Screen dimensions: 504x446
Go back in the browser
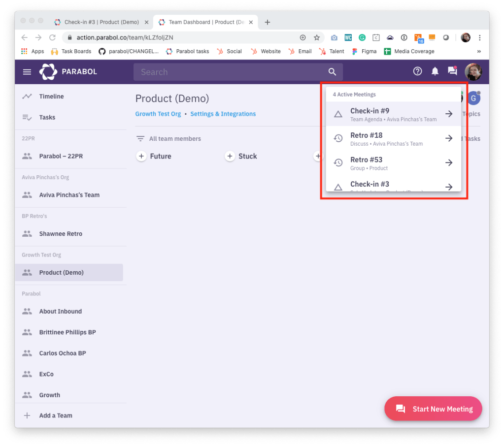coord(25,37)
